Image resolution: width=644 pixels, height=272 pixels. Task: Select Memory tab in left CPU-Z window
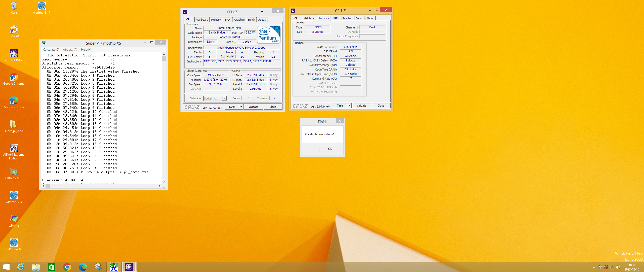216,20
